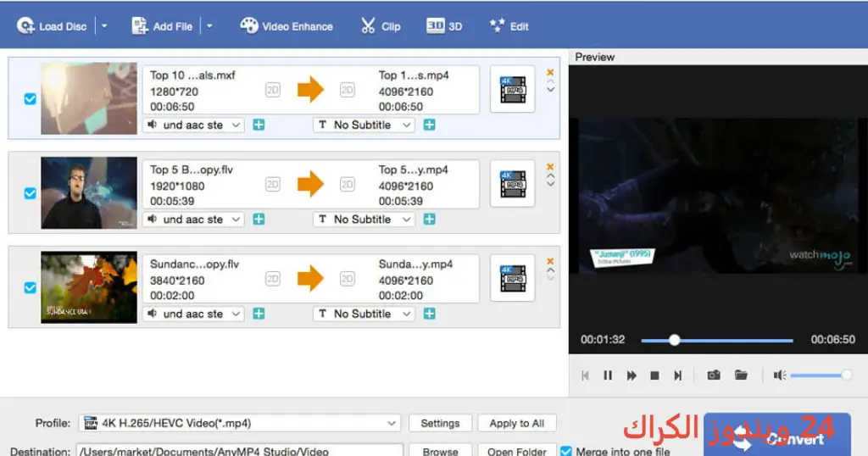Viewport: 868px width, 456px height.
Task: Move Top 10 ...als.mxf down in the list
Action: tap(550, 89)
